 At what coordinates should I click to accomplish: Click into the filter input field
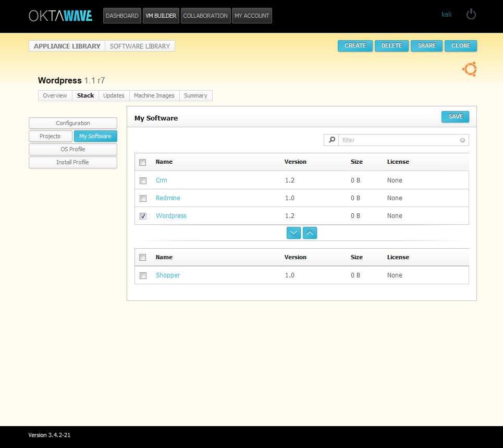pyautogui.click(x=399, y=140)
